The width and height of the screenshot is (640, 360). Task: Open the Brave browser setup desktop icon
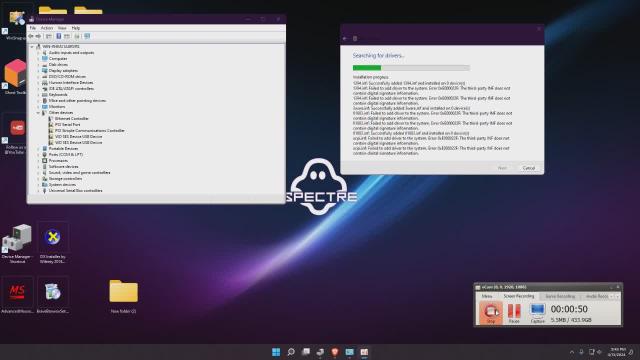53,296
